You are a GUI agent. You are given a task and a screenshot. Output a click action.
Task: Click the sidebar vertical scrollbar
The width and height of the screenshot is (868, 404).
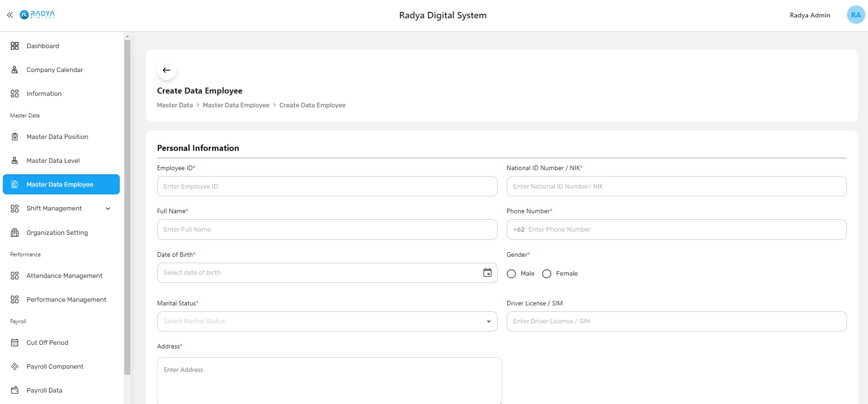[x=127, y=206]
